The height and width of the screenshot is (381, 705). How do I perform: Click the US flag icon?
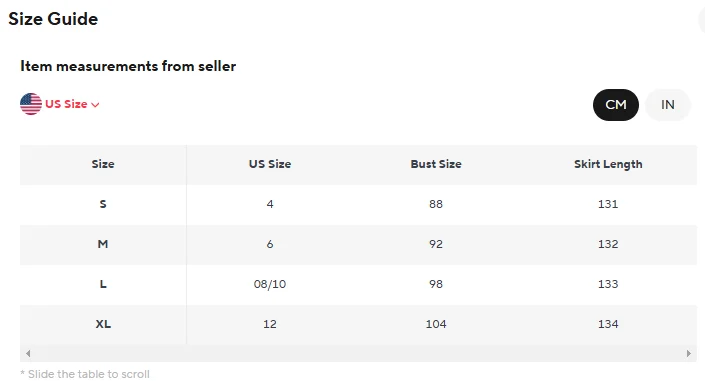coord(31,104)
